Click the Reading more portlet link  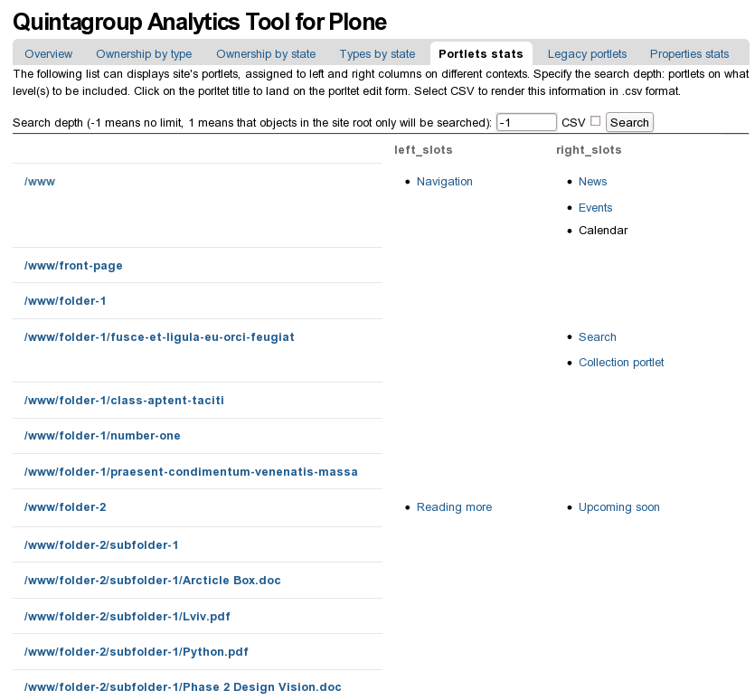[454, 507]
